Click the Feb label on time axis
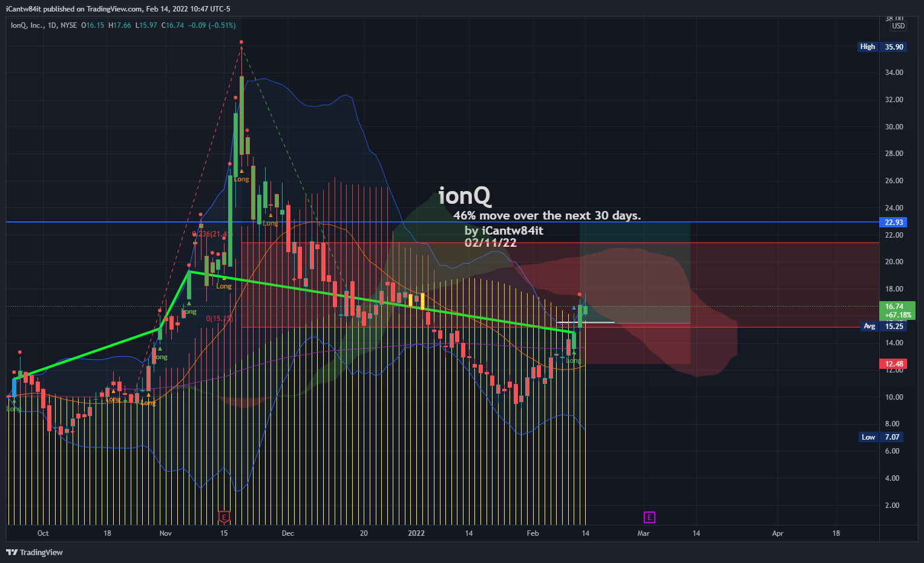Screen dimensions: 924x563 point(532,533)
